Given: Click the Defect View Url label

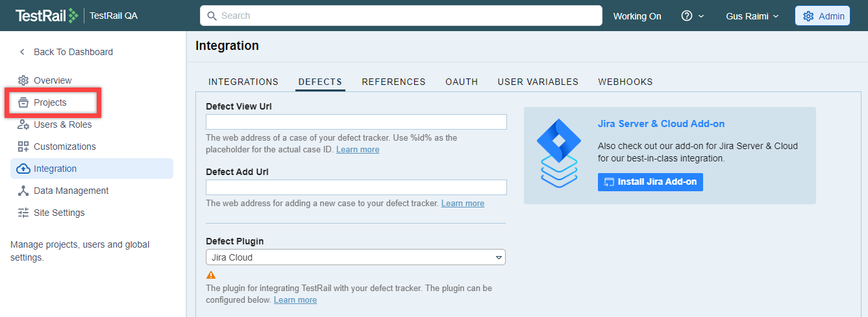Looking at the screenshot, I should pyautogui.click(x=239, y=106).
